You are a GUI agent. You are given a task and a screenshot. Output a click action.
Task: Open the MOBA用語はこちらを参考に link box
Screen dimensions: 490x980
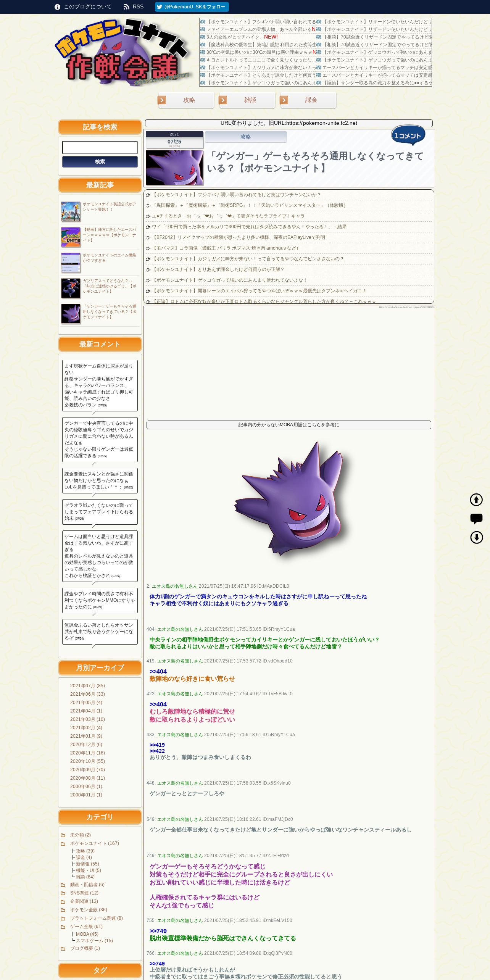click(x=289, y=425)
